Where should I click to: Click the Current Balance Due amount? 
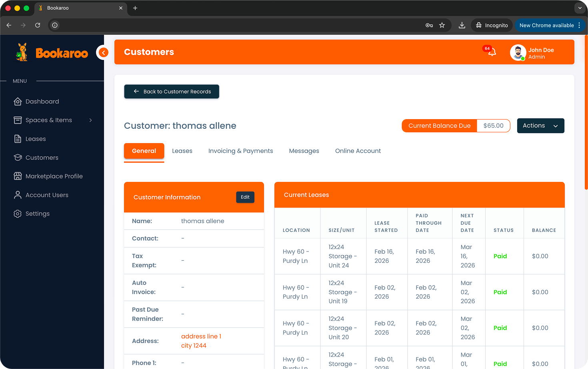pyautogui.click(x=493, y=126)
